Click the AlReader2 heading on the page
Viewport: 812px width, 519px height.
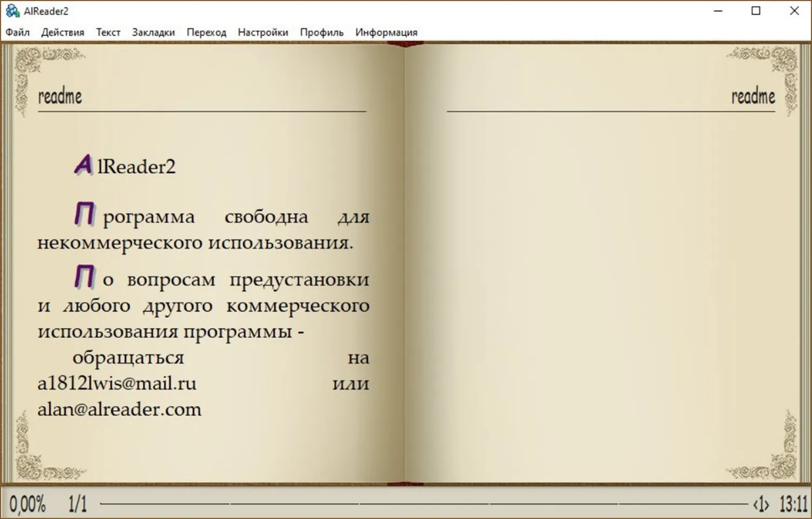[x=125, y=166]
